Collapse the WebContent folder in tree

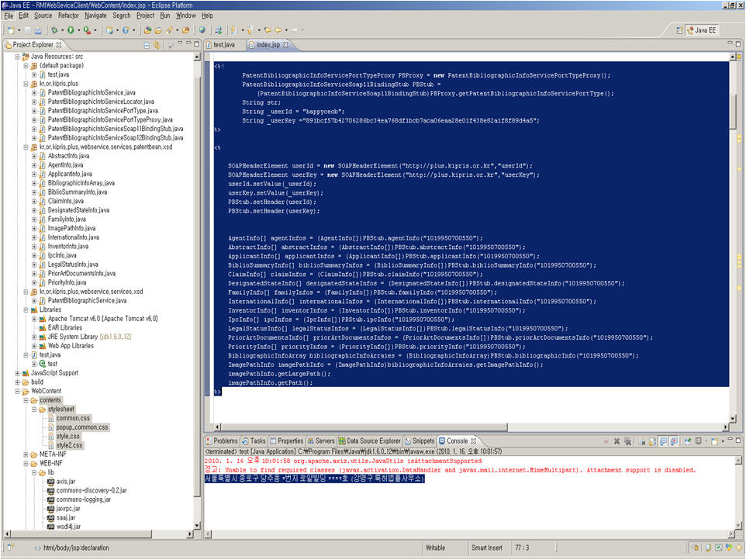point(17,391)
